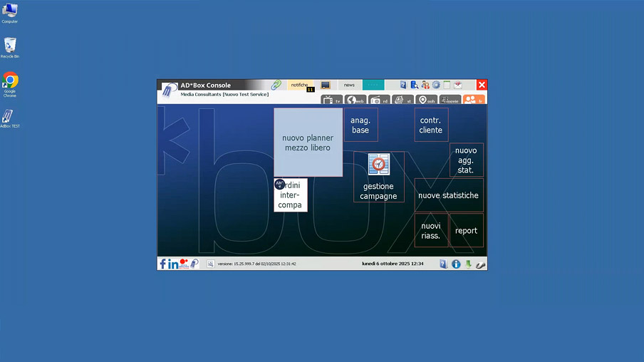
Task: Click the Facebook icon in the status bar
Action: click(162, 264)
